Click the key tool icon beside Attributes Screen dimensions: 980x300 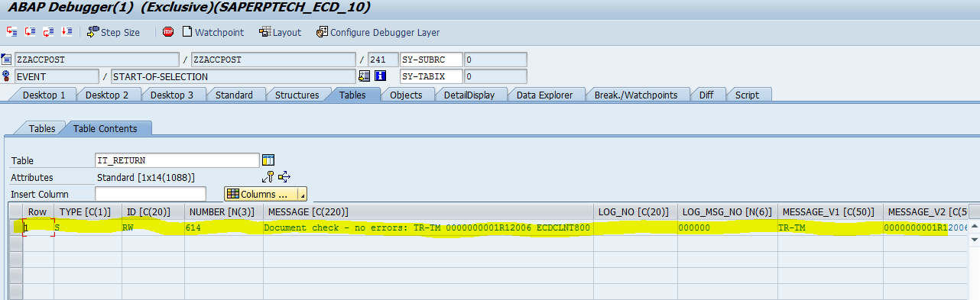(268, 177)
